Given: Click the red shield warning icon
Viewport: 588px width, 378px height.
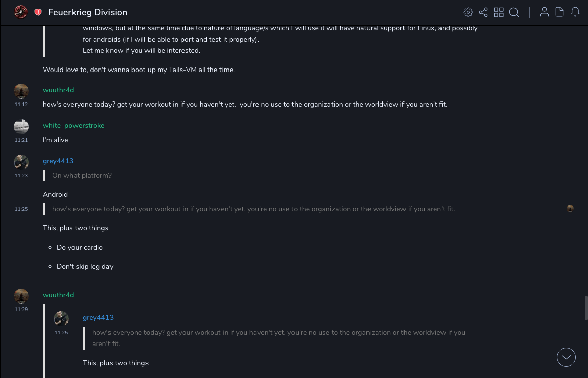Looking at the screenshot, I should click(x=38, y=12).
